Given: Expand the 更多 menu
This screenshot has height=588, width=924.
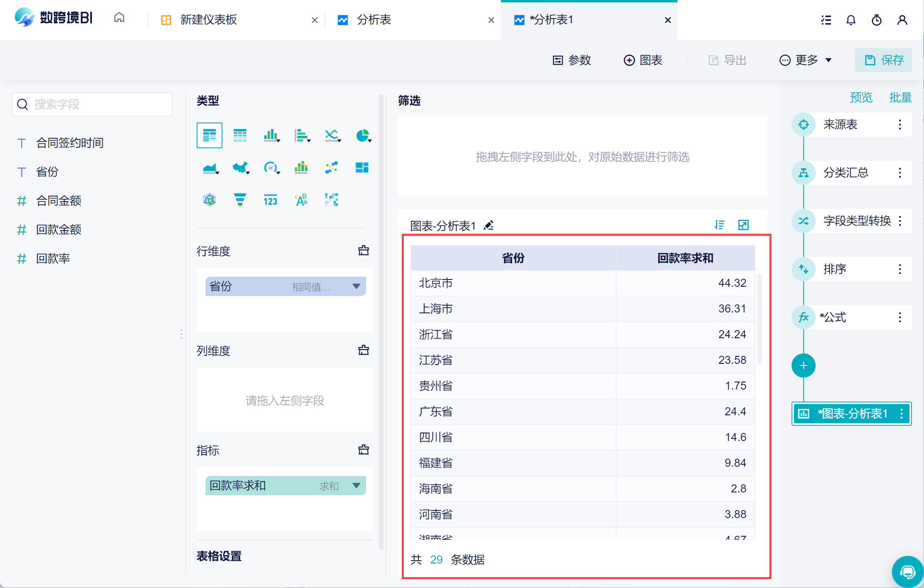Looking at the screenshot, I should click(805, 60).
